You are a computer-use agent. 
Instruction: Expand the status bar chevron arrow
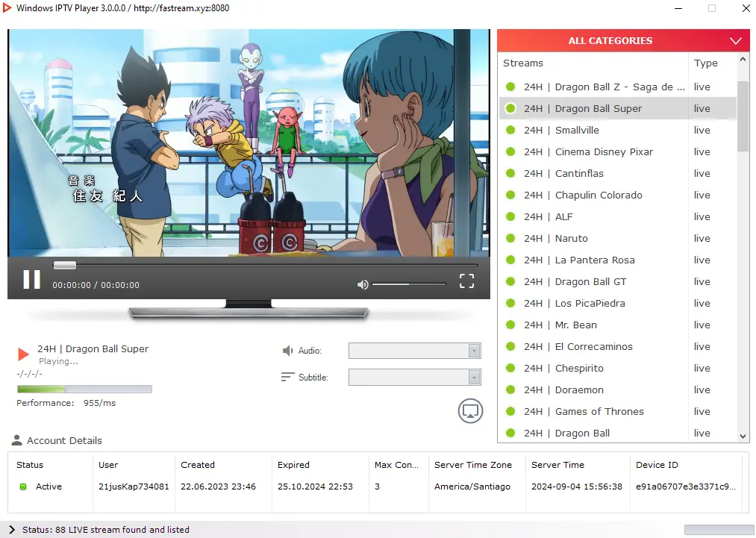tap(12, 529)
